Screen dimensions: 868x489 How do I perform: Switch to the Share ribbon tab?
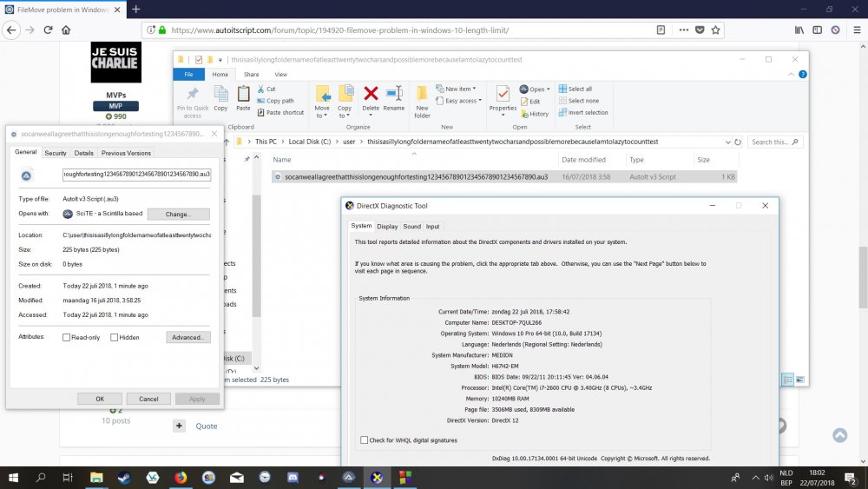coord(252,74)
